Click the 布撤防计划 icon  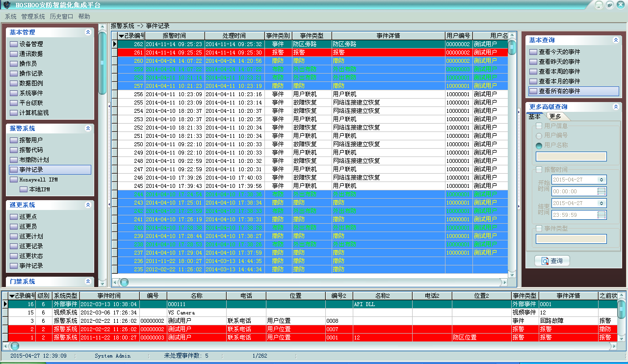[13, 160]
